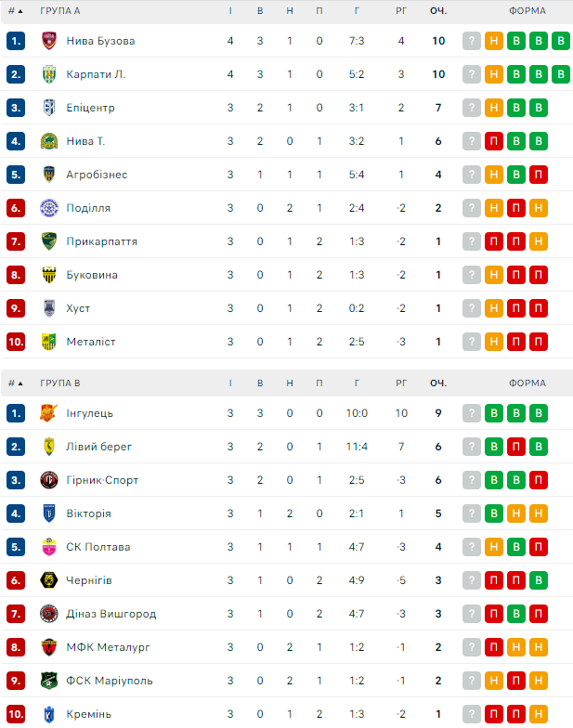This screenshot has width=573, height=728.
Task: Sort Група A by the ОЧ. column
Action: [x=438, y=11]
